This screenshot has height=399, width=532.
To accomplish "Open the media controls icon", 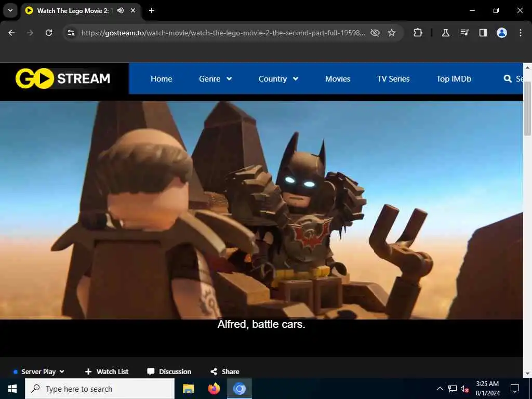I will (464, 33).
